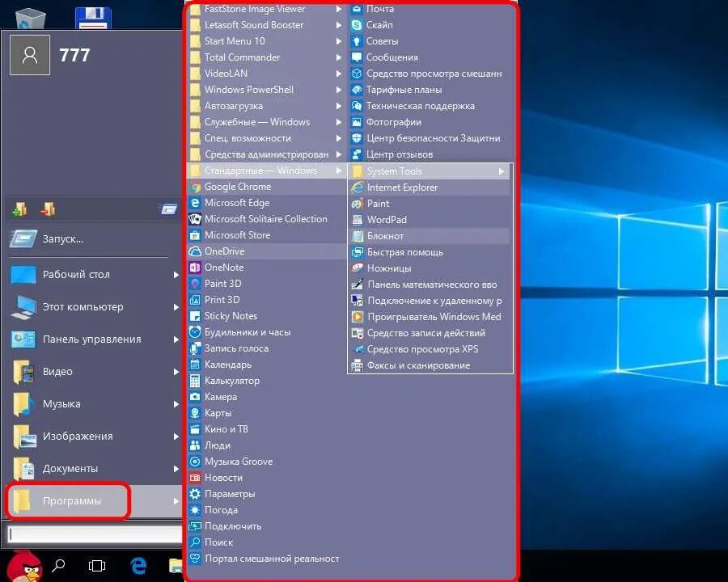Select Программы menu item
The height and width of the screenshot is (582, 728).
pos(95,501)
